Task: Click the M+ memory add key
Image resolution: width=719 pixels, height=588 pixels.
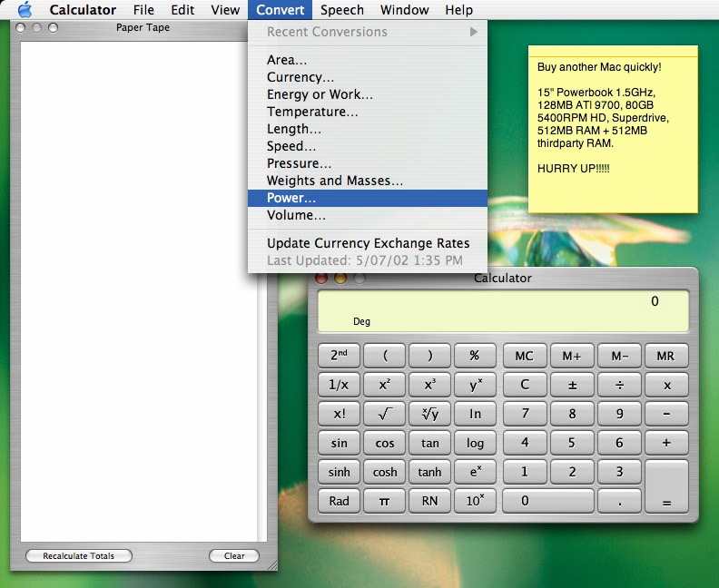Action: pyautogui.click(x=572, y=356)
